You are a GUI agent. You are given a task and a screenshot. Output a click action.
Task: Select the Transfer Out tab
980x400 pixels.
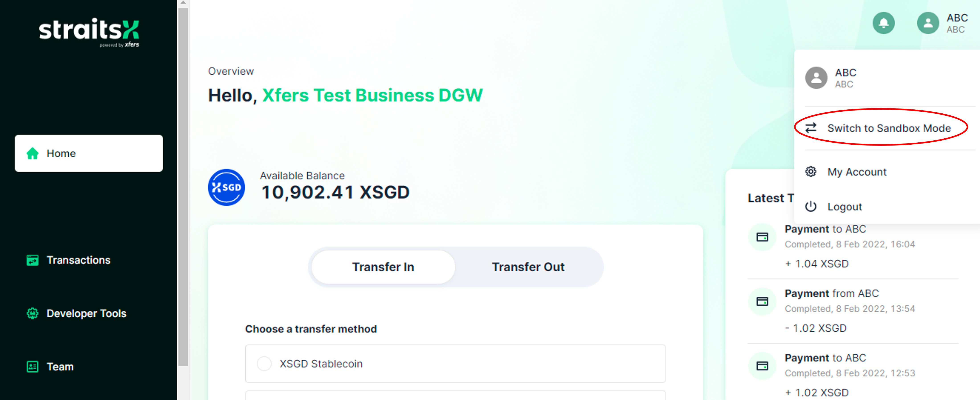click(527, 267)
